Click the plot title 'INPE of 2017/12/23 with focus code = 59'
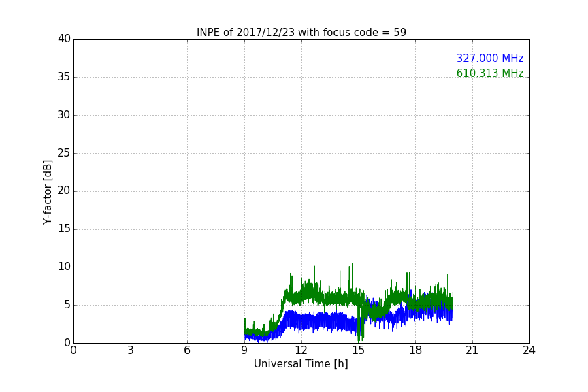The width and height of the screenshot is (588, 392). [x=301, y=33]
